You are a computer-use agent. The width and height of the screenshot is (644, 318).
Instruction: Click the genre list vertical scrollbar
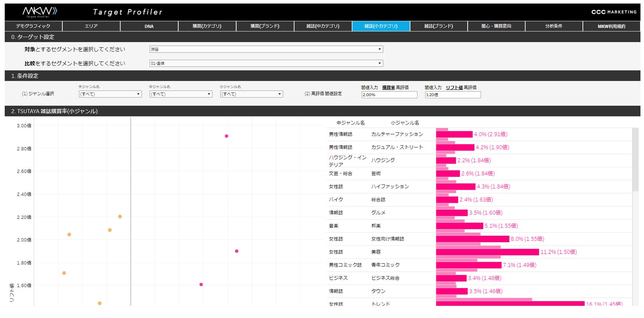click(x=635, y=159)
